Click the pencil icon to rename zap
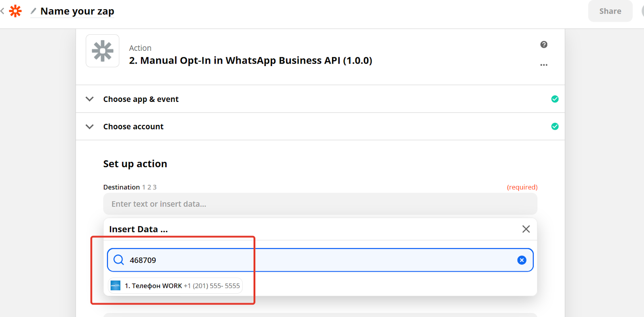This screenshot has height=317, width=644. pos(33,11)
